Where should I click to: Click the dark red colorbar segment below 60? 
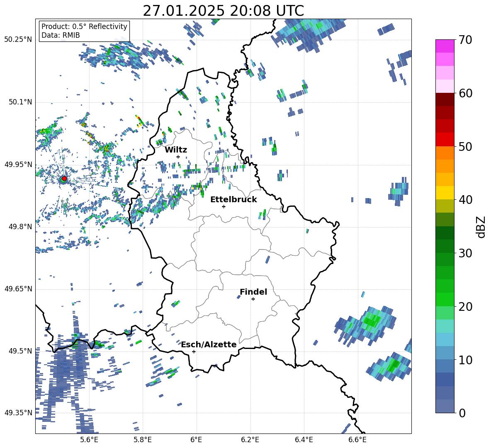[x=445, y=99]
